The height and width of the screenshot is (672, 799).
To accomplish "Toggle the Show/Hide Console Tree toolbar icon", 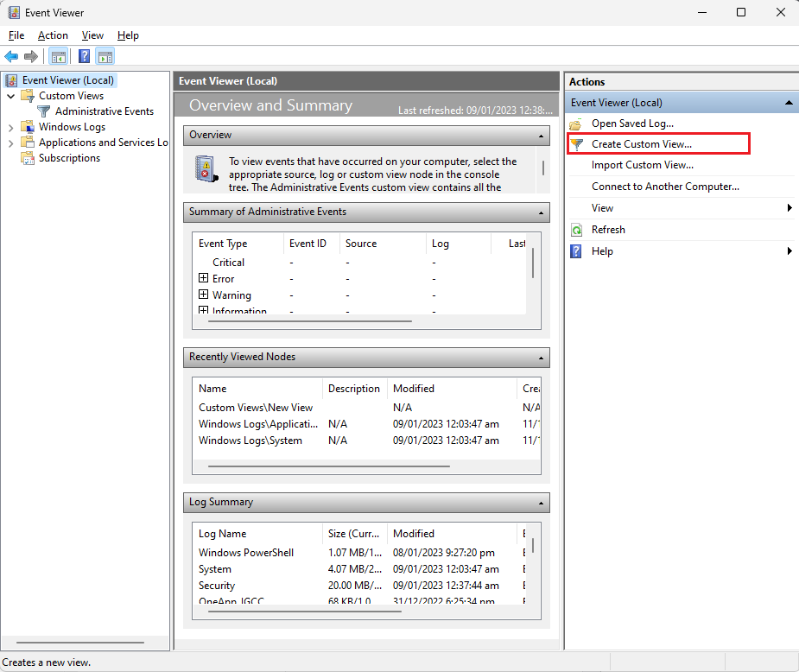I will pyautogui.click(x=58, y=56).
